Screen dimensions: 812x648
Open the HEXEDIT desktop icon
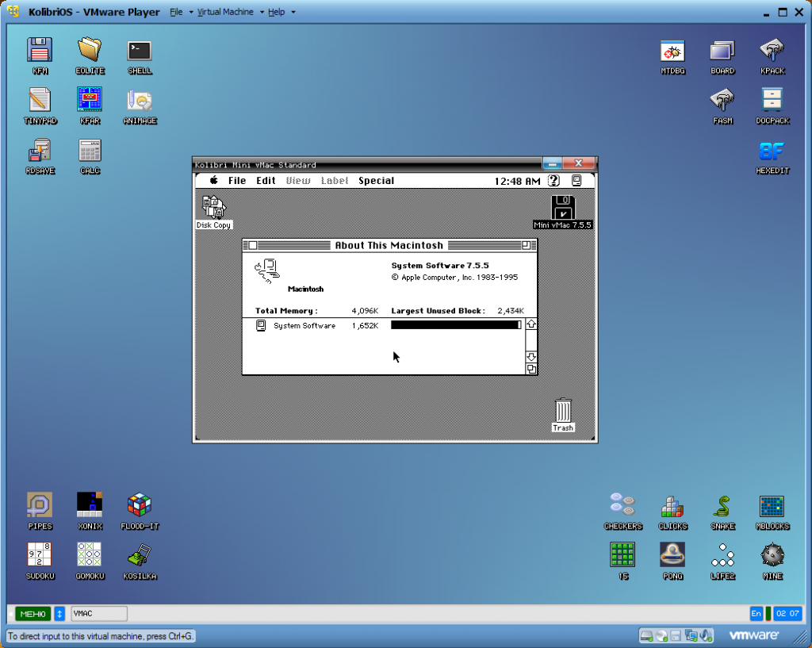point(772,151)
